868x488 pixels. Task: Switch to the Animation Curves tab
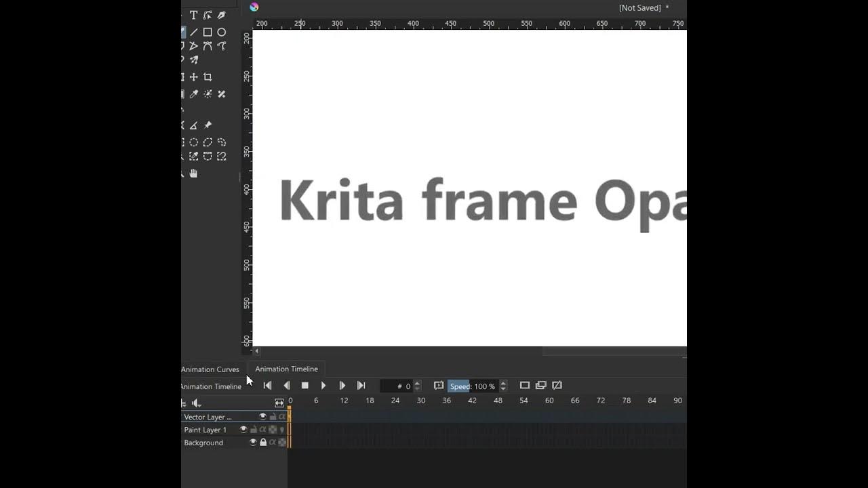[x=210, y=369]
